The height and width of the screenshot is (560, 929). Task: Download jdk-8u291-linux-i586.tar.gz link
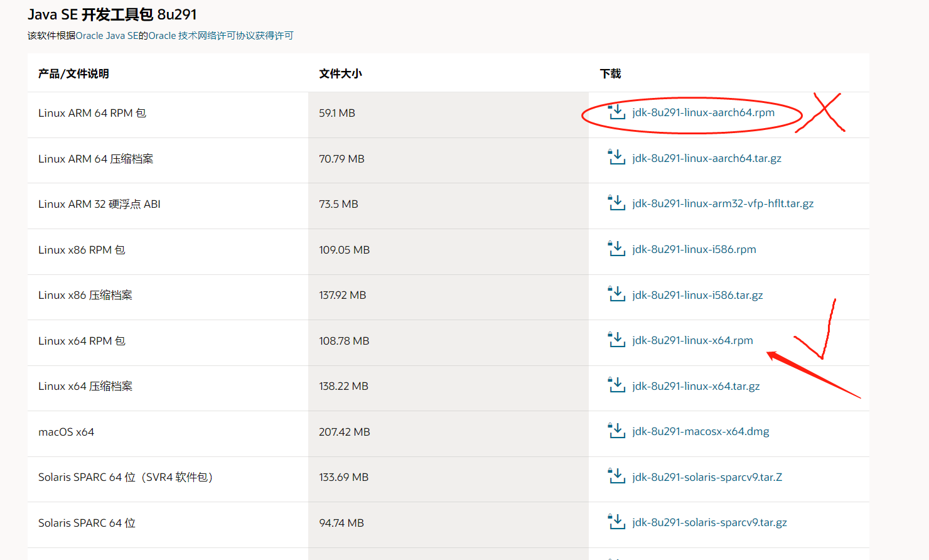point(697,295)
